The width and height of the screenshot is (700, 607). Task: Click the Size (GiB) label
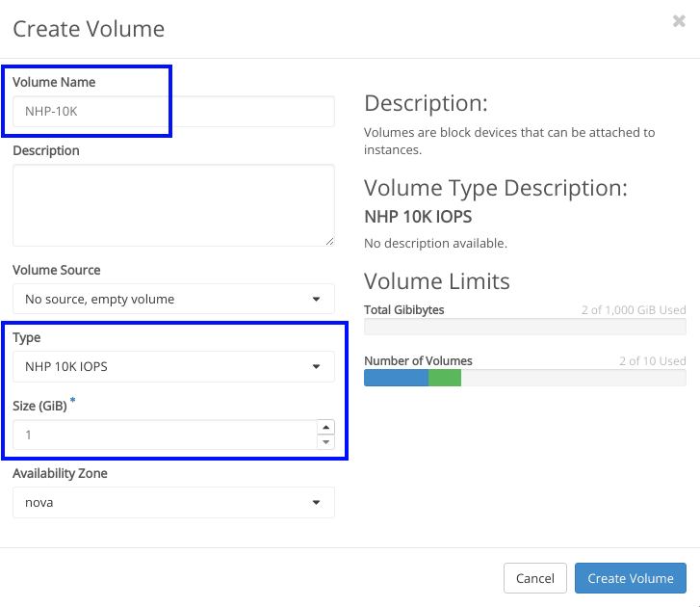tap(39, 406)
